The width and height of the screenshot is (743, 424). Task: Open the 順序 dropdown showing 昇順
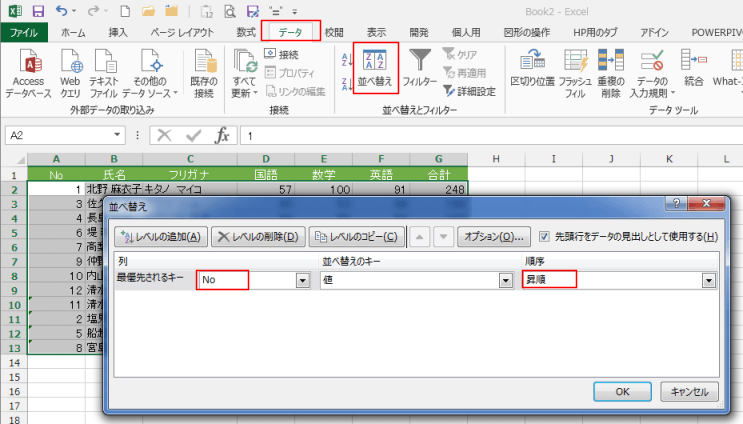(x=709, y=280)
